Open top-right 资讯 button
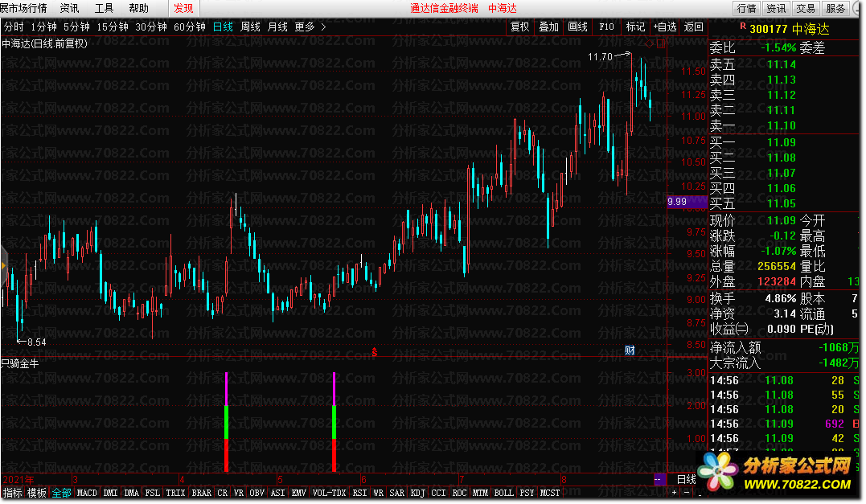This screenshot has height=504, width=866. 776,8
